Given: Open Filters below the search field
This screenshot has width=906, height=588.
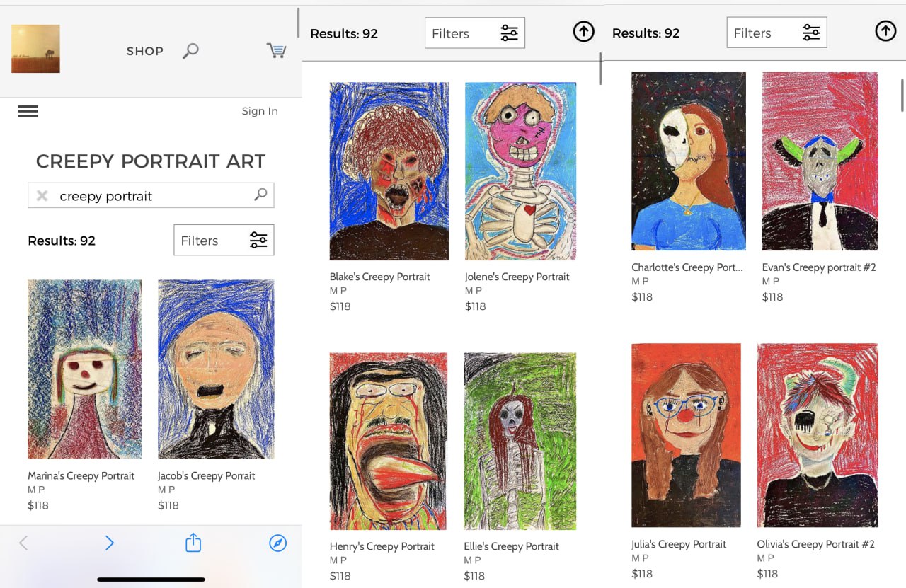Looking at the screenshot, I should pyautogui.click(x=224, y=241).
